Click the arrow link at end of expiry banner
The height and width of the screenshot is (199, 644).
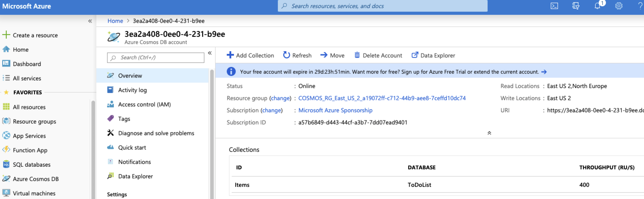544,72
